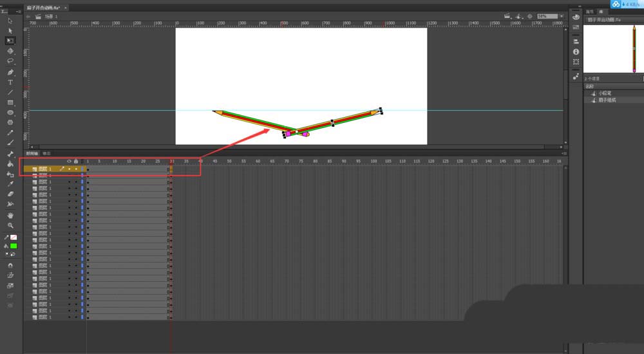The width and height of the screenshot is (644, 354).
Task: Select the Bone tool
Action: 10,154
